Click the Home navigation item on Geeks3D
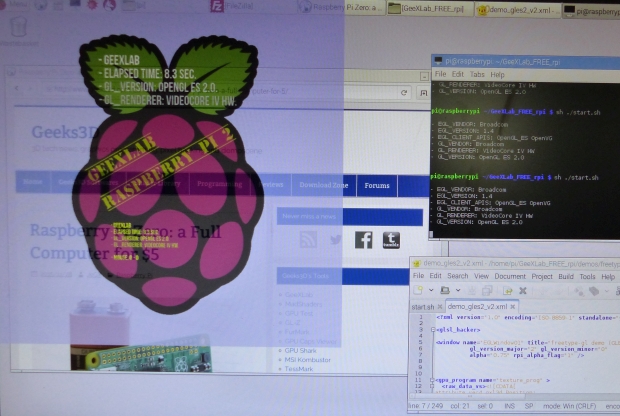 click(33, 182)
